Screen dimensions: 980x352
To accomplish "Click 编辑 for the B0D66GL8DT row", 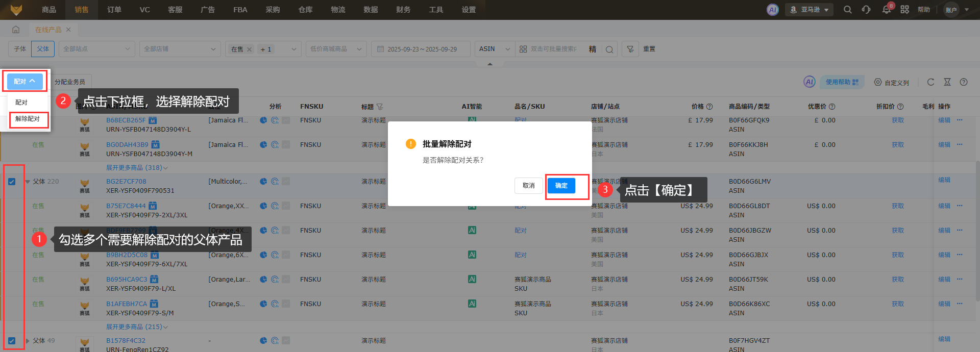I will [944, 206].
